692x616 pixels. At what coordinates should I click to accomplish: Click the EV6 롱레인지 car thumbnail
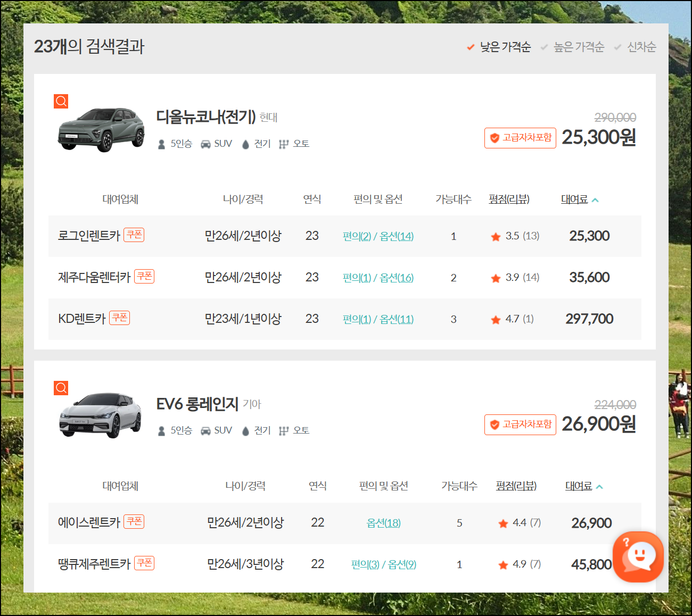pyautogui.click(x=101, y=415)
